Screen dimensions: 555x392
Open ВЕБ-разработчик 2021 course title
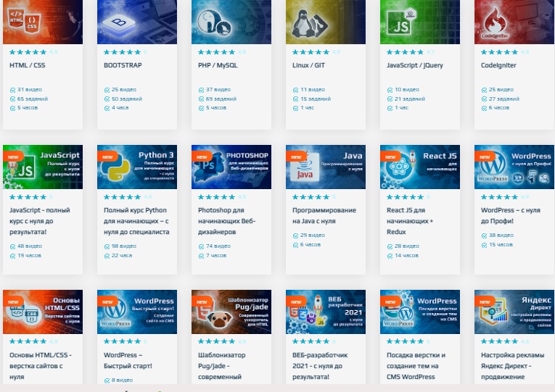click(x=320, y=366)
